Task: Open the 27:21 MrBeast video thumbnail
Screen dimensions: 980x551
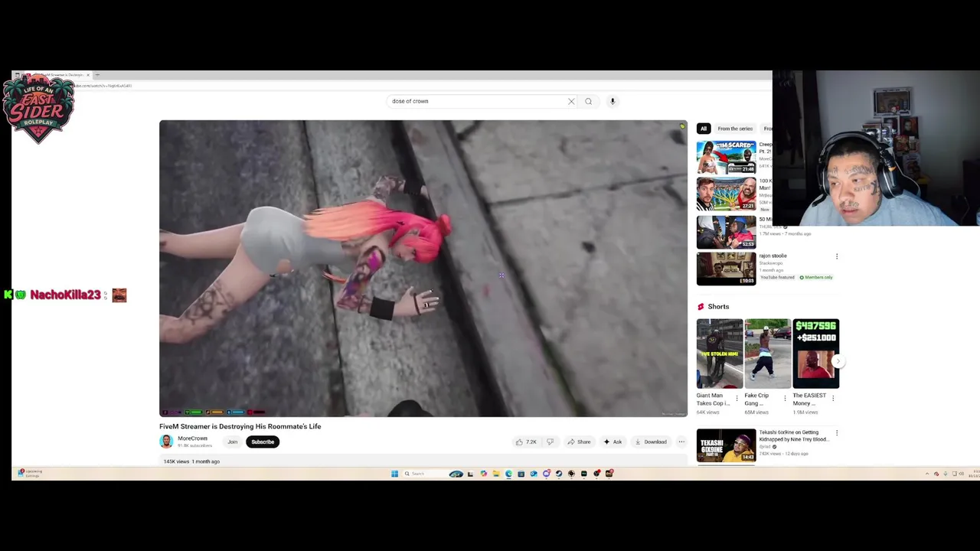Action: pyautogui.click(x=726, y=194)
